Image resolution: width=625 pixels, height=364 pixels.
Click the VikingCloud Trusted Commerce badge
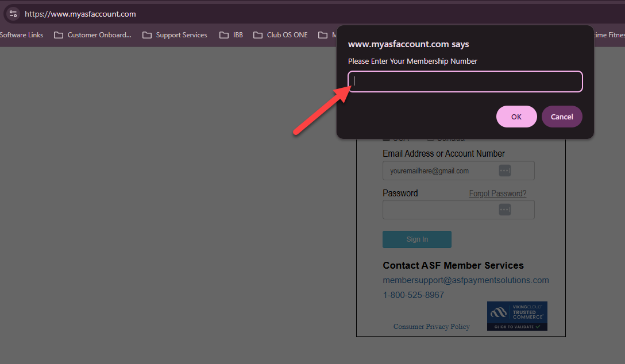tap(517, 316)
